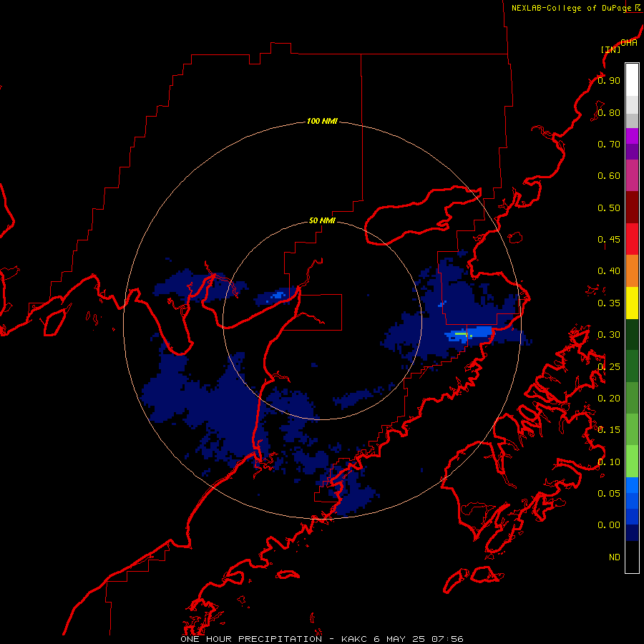Viewport: 644px width, 644px height.
Task: Click the 0.45 legend value
Action: coord(609,239)
